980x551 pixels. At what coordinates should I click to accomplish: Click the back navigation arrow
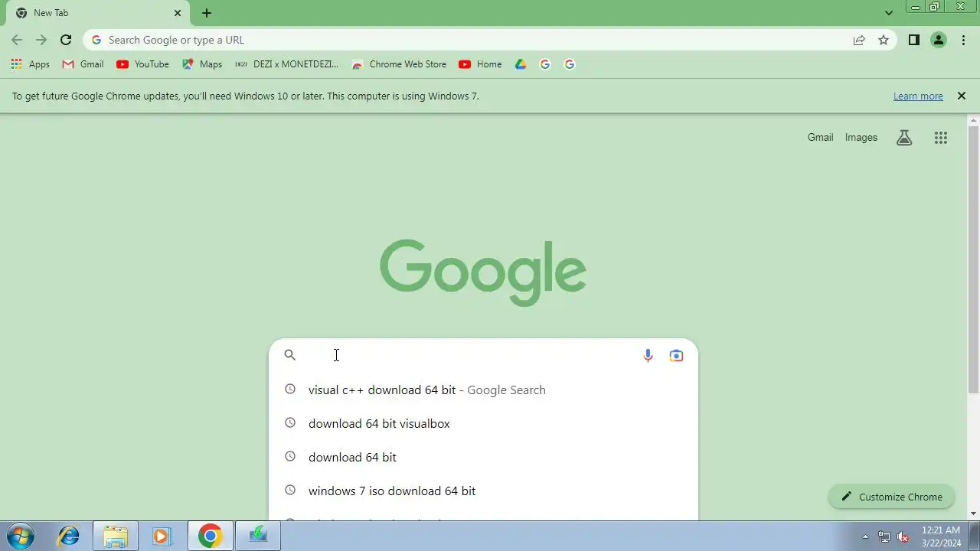pyautogui.click(x=17, y=40)
